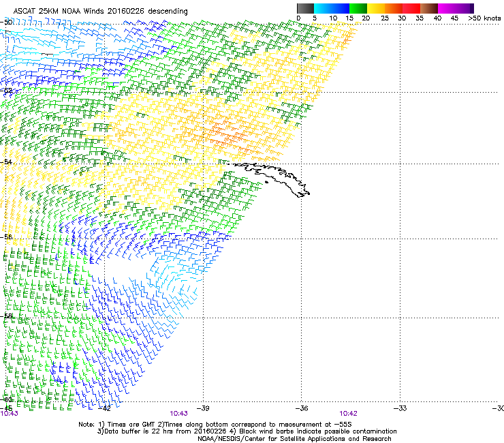Click the yellow 20-25 knots legend swatch
Viewport: 504px width, 443px height.
click(x=376, y=8)
